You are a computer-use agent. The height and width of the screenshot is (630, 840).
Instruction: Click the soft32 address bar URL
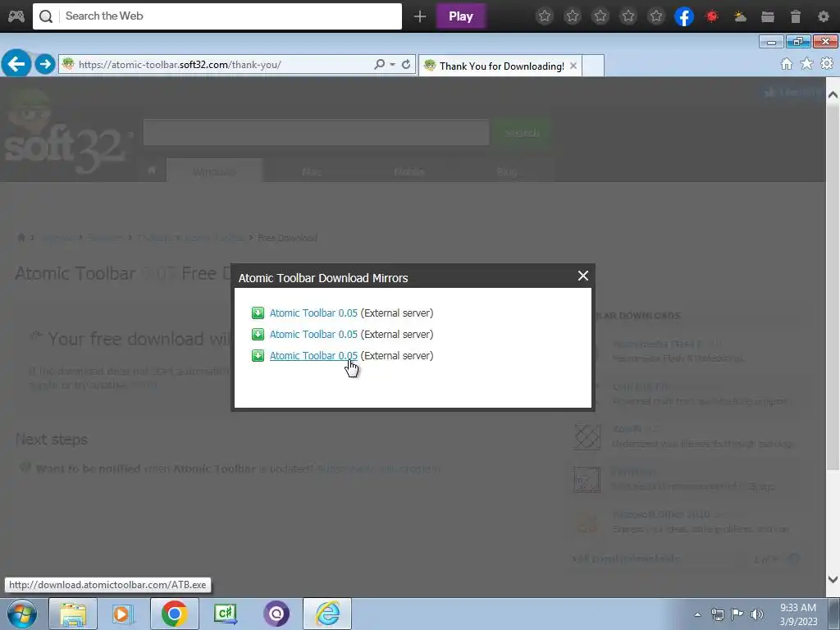180,65
